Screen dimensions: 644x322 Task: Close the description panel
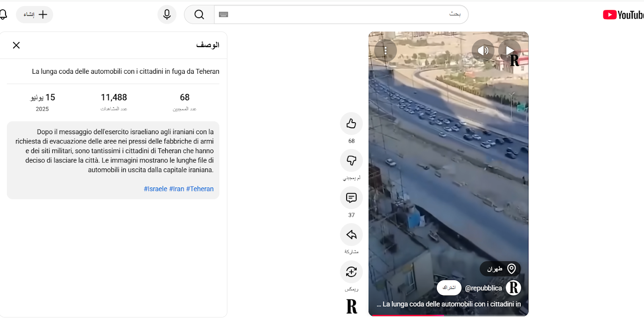click(16, 45)
